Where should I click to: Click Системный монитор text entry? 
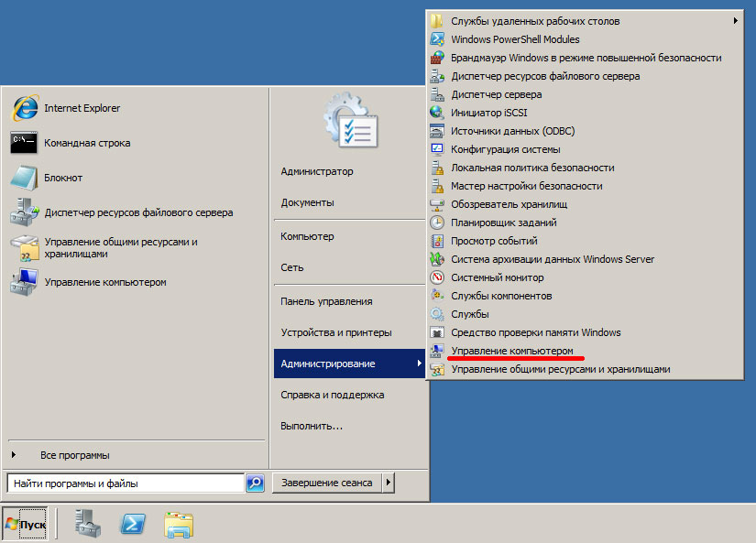pos(497,277)
